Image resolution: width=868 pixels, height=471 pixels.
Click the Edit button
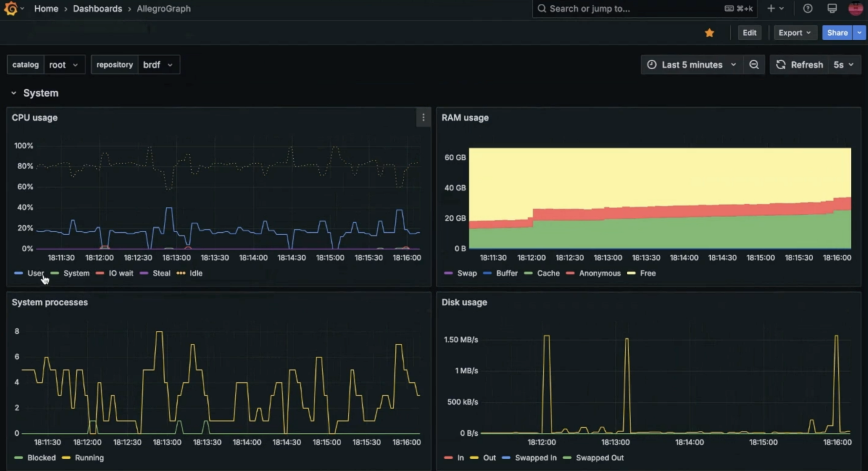[x=749, y=33]
